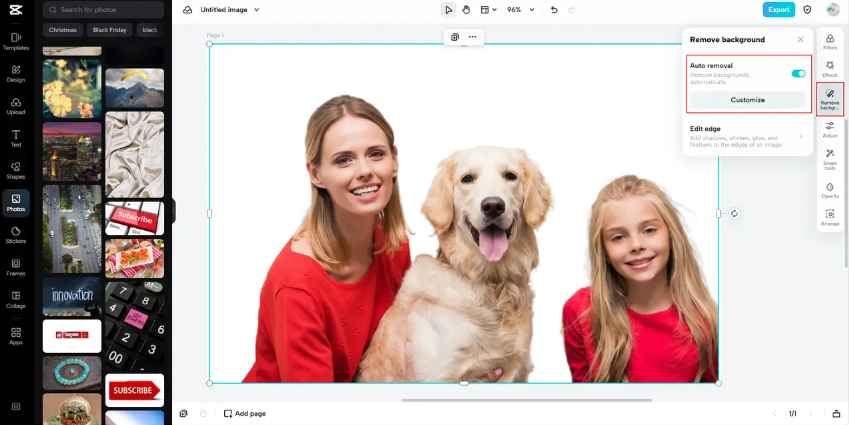The width and height of the screenshot is (849, 425).
Task: Open the Adjust tool
Action: pyautogui.click(x=830, y=130)
